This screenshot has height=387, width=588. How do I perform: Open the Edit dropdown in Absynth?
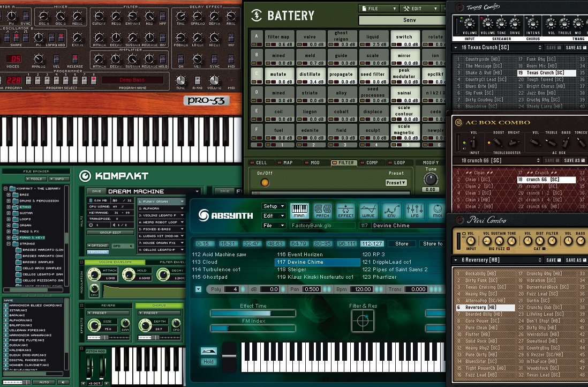pyautogui.click(x=274, y=216)
